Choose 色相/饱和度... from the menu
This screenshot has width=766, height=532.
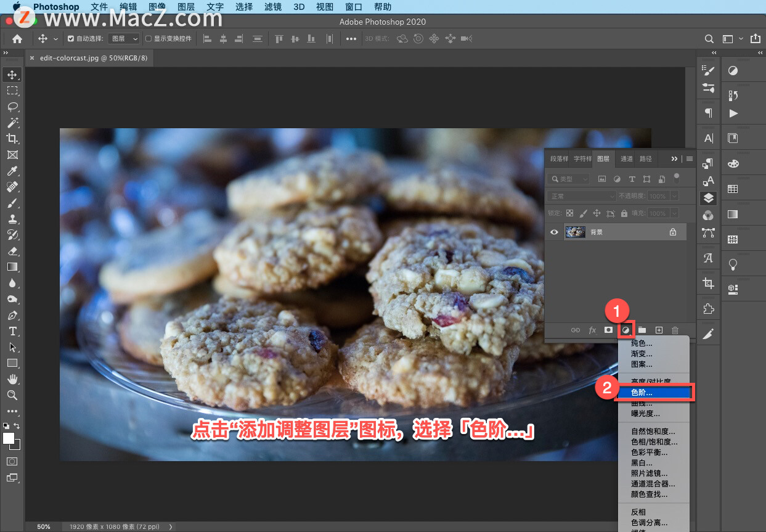tap(655, 442)
